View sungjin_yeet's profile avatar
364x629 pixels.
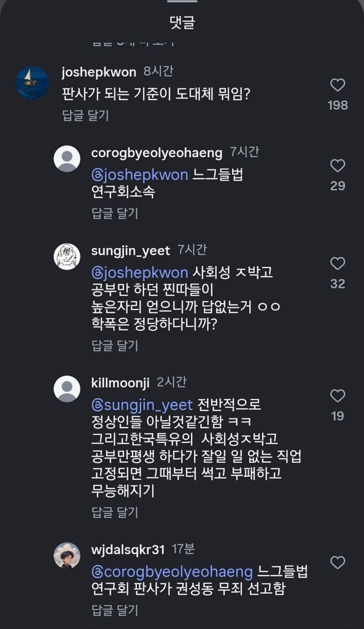click(x=67, y=256)
